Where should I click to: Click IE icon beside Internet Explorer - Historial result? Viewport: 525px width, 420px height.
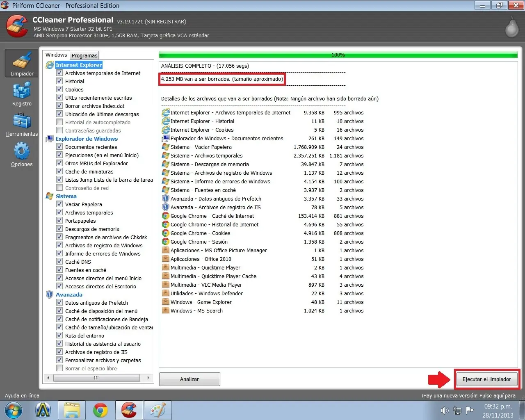pos(166,121)
